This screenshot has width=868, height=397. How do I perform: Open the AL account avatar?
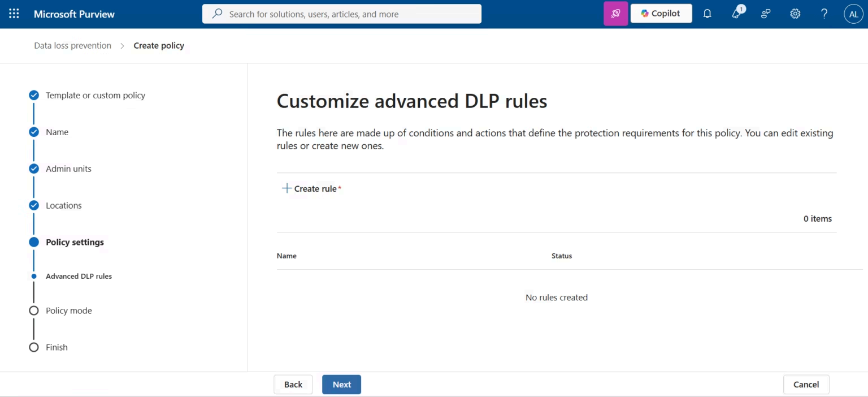[854, 14]
